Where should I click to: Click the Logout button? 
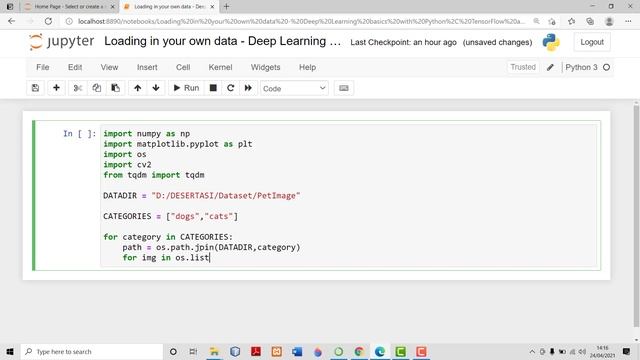click(x=592, y=42)
